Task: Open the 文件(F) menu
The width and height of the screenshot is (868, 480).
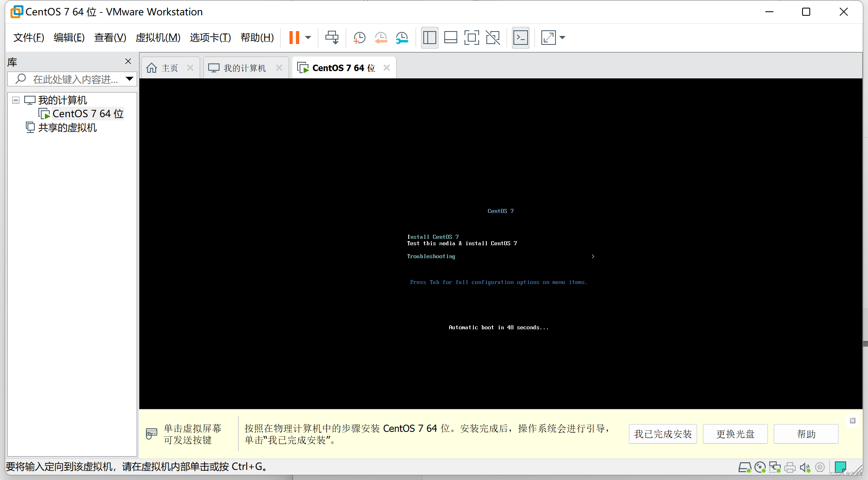Action: tap(29, 38)
